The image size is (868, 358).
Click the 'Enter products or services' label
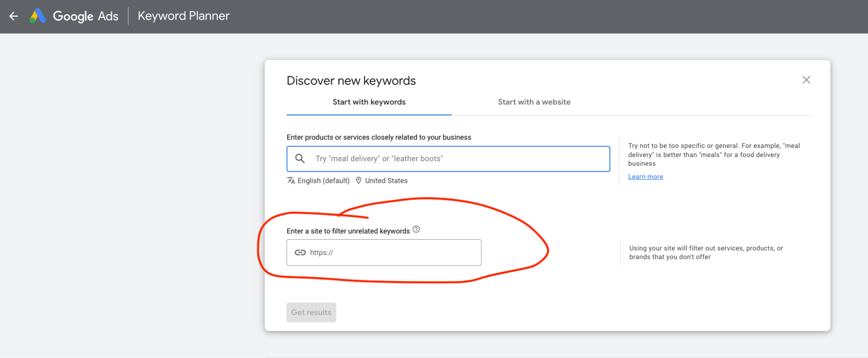click(379, 137)
